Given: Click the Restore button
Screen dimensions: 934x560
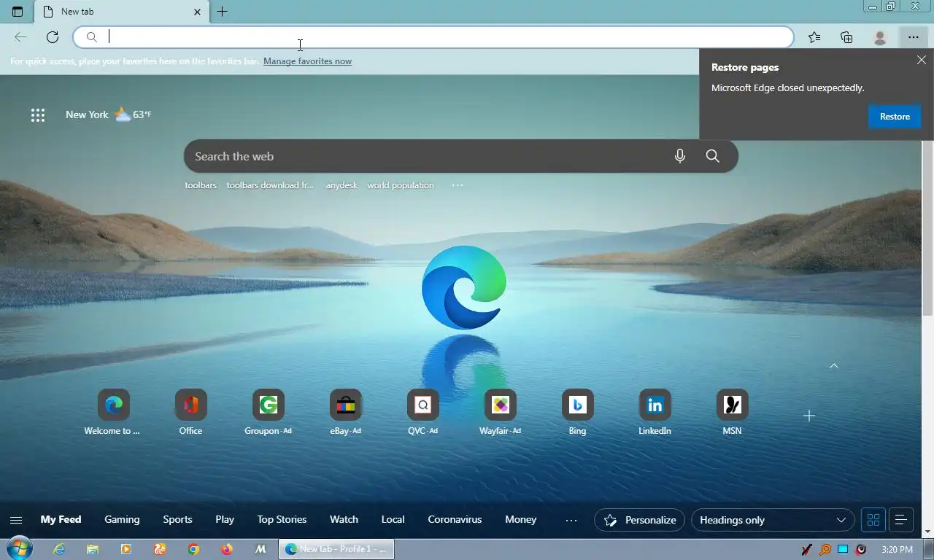Looking at the screenshot, I should [895, 117].
